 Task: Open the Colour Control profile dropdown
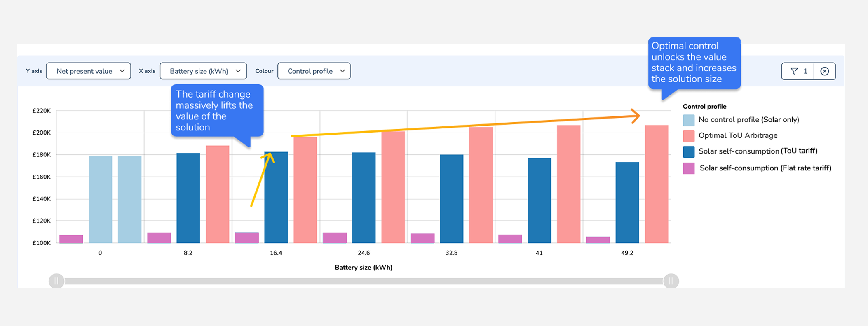[x=314, y=71]
